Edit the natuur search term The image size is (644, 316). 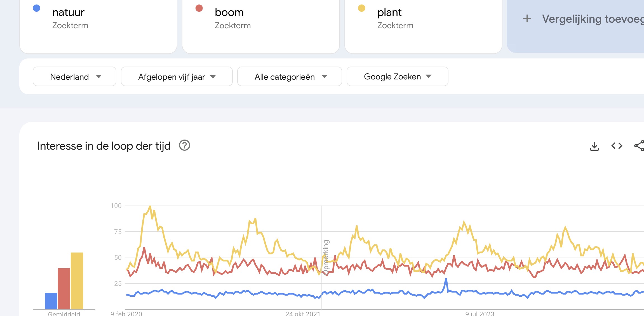tap(69, 13)
